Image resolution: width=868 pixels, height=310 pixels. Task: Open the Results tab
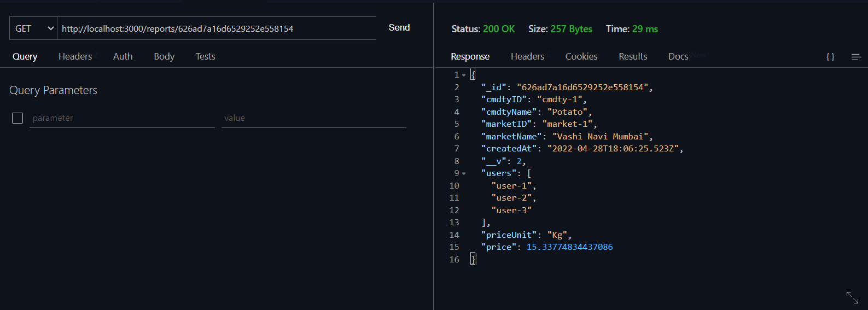coord(633,56)
